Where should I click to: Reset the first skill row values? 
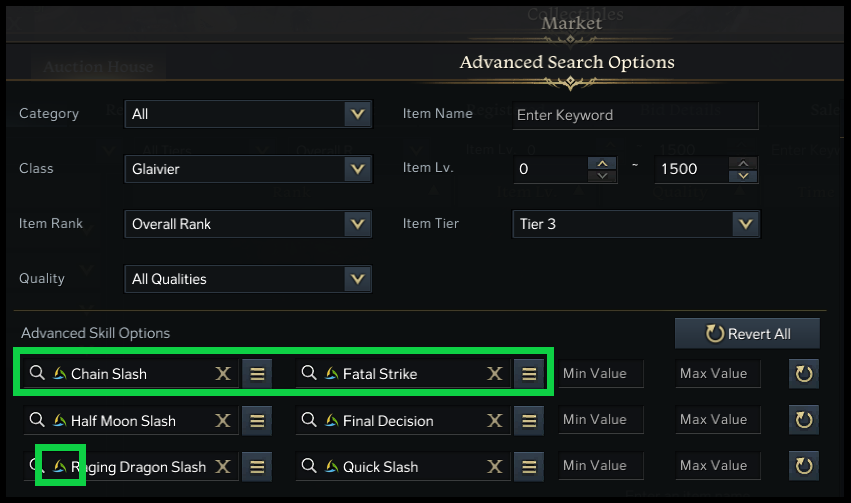point(804,374)
